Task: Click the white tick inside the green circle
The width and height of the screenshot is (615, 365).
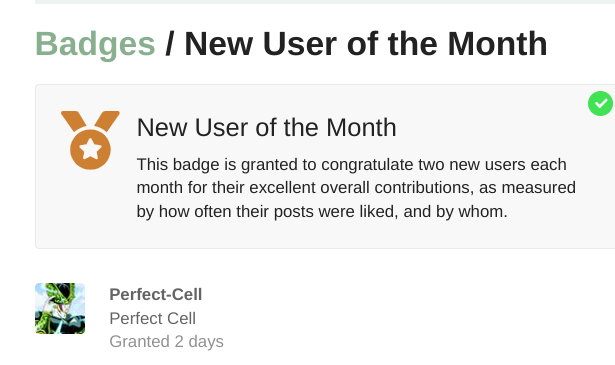Action: pyautogui.click(x=600, y=104)
